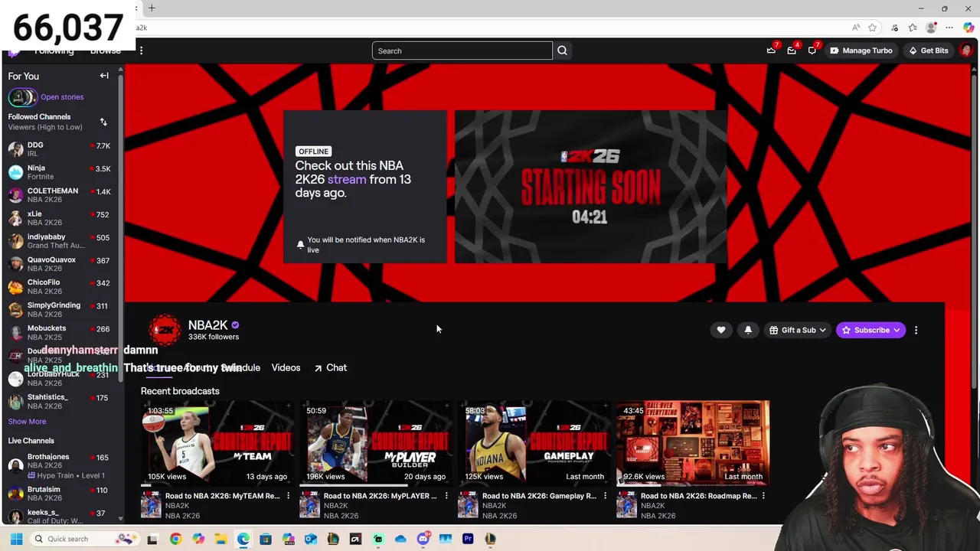The height and width of the screenshot is (551, 980).
Task: Open channel options three-dot menu for NBA2K
Action: pyautogui.click(x=916, y=330)
